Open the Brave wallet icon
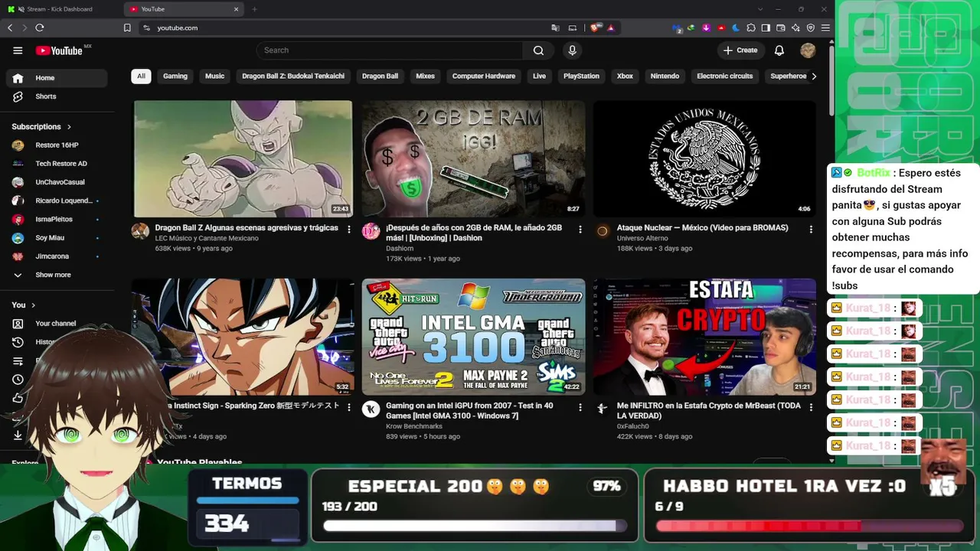The height and width of the screenshot is (551, 980). pyautogui.click(x=781, y=28)
